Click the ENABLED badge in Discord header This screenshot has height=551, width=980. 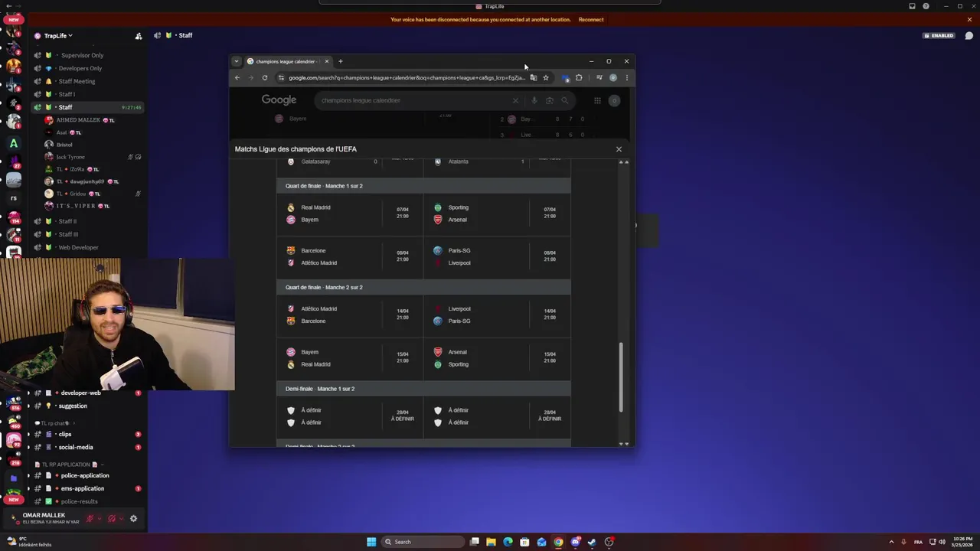(939, 35)
